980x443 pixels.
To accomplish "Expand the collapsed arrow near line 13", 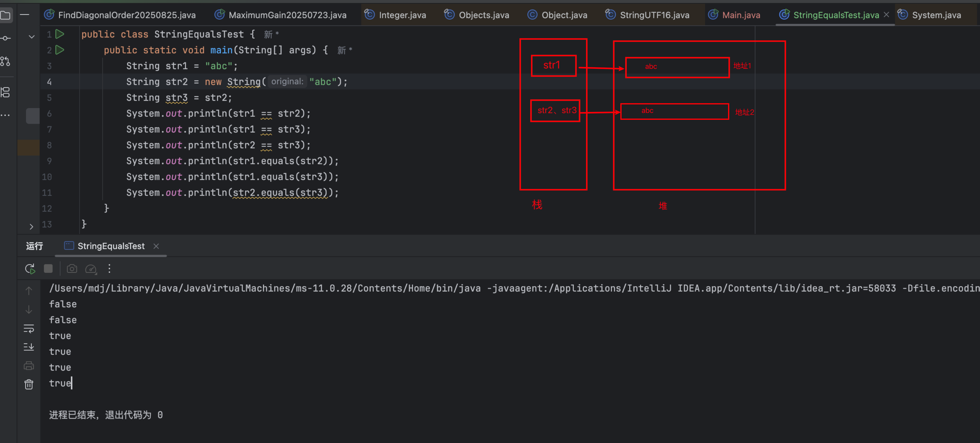I will pos(32,226).
